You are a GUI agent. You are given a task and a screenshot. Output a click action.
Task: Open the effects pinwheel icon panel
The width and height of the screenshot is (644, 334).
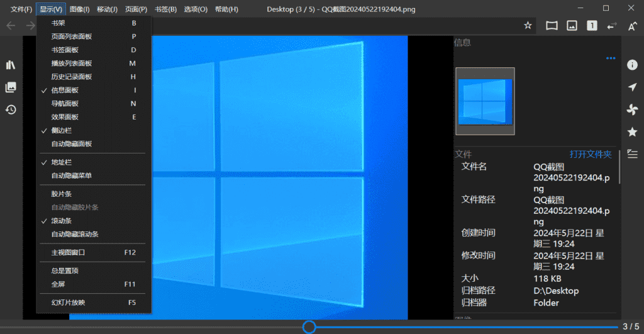click(x=632, y=109)
